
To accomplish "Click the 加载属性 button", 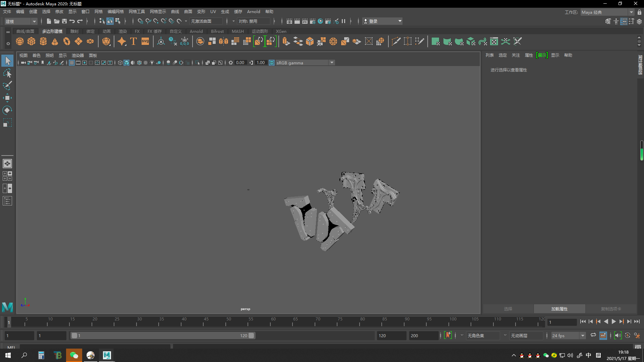I will click(559, 309).
